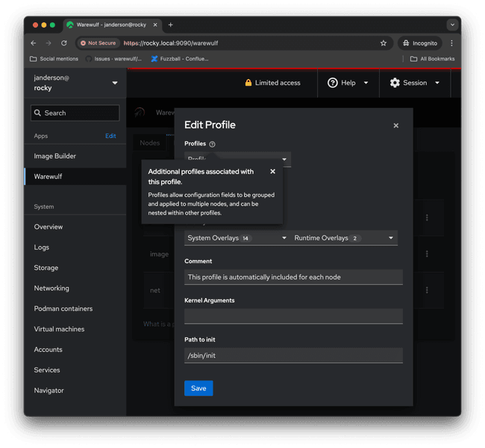485x448 pixels.
Task: Click the browser reload icon
Action: click(x=64, y=43)
